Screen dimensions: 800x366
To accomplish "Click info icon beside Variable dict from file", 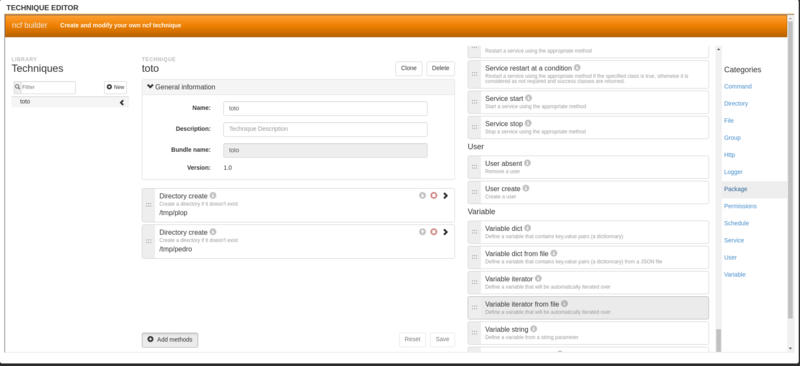I will pos(554,253).
